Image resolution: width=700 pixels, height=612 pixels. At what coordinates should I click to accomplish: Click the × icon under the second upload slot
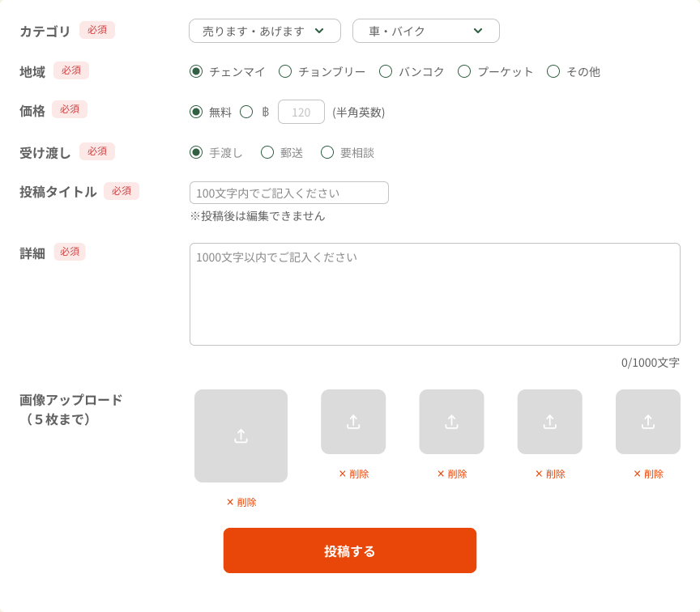point(341,474)
